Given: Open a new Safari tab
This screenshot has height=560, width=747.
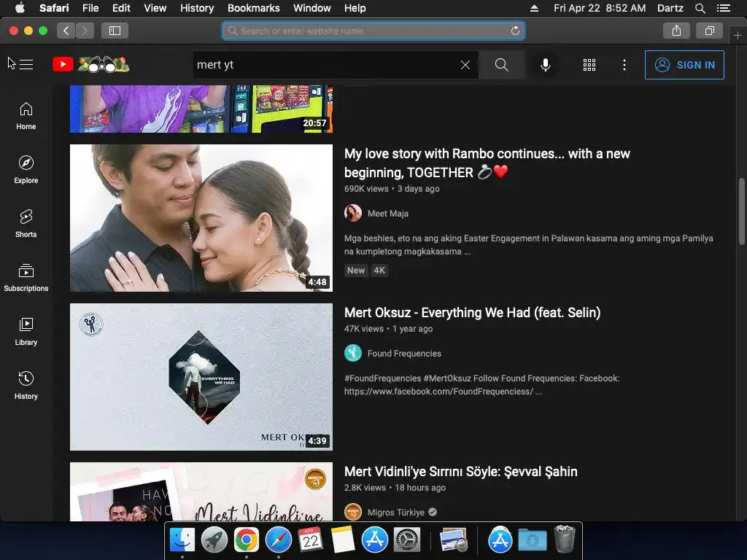Looking at the screenshot, I should click(x=738, y=35).
